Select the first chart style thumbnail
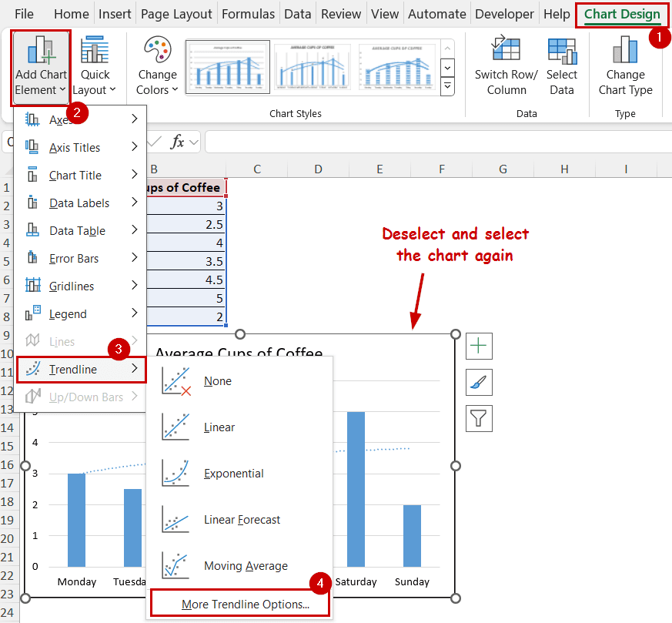 click(x=228, y=67)
